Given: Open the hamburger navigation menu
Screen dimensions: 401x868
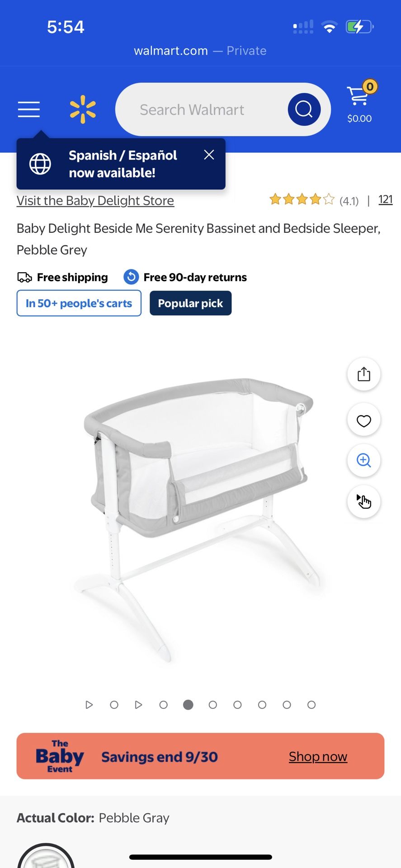Looking at the screenshot, I should [x=29, y=109].
